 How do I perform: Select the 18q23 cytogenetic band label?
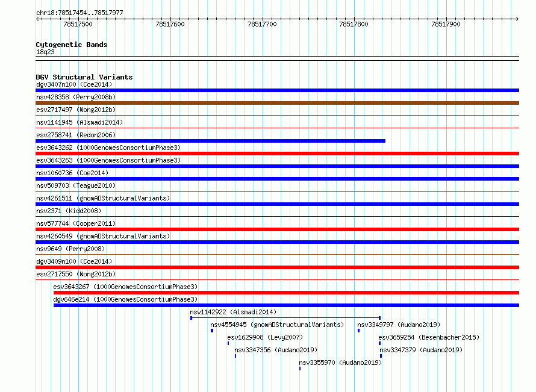click(x=45, y=52)
